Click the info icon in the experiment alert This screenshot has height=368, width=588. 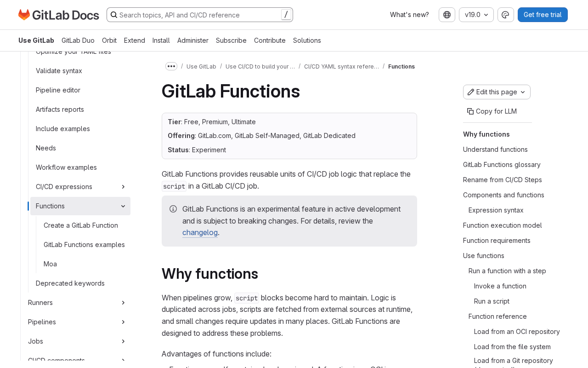173,209
